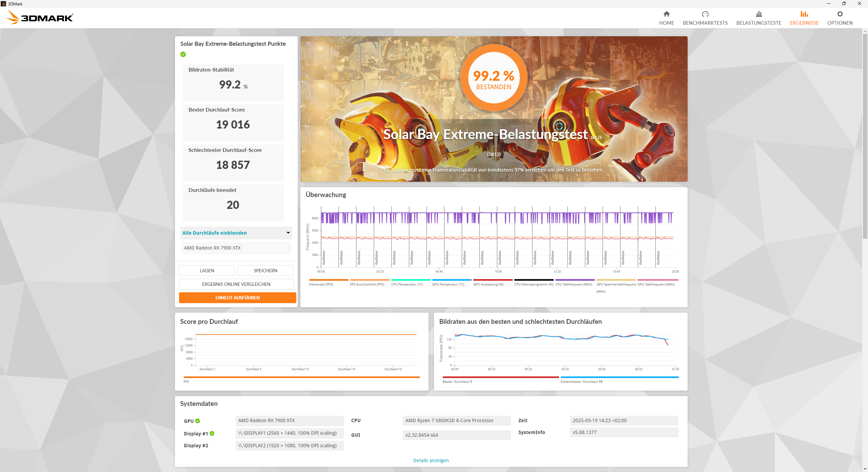Click the 3DMark logo
Viewport: 868px width, 472px height.
click(x=40, y=17)
